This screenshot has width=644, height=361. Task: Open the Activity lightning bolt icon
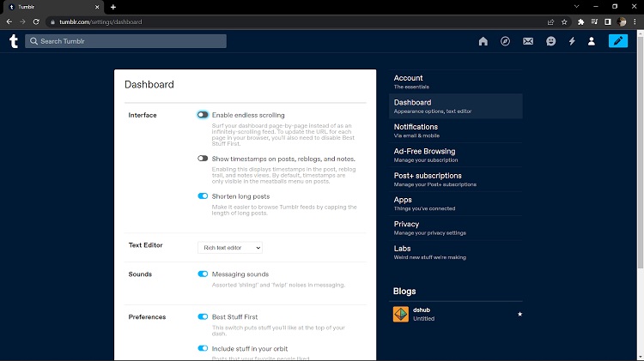pyautogui.click(x=572, y=41)
